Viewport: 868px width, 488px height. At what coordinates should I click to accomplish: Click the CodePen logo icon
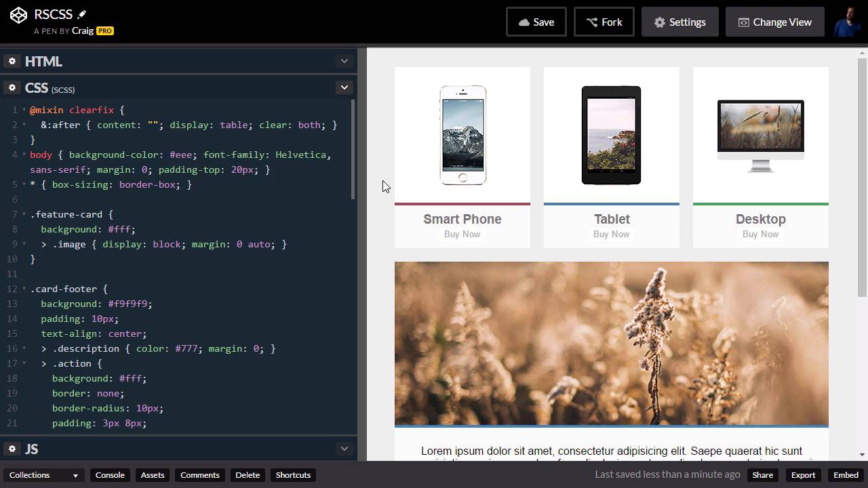click(18, 16)
